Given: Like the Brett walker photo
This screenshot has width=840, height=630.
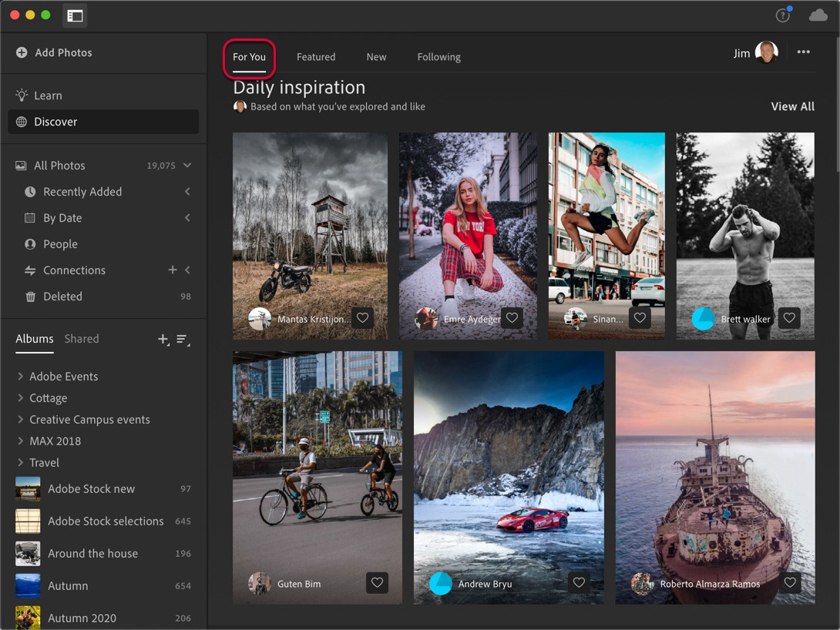Looking at the screenshot, I should point(789,318).
